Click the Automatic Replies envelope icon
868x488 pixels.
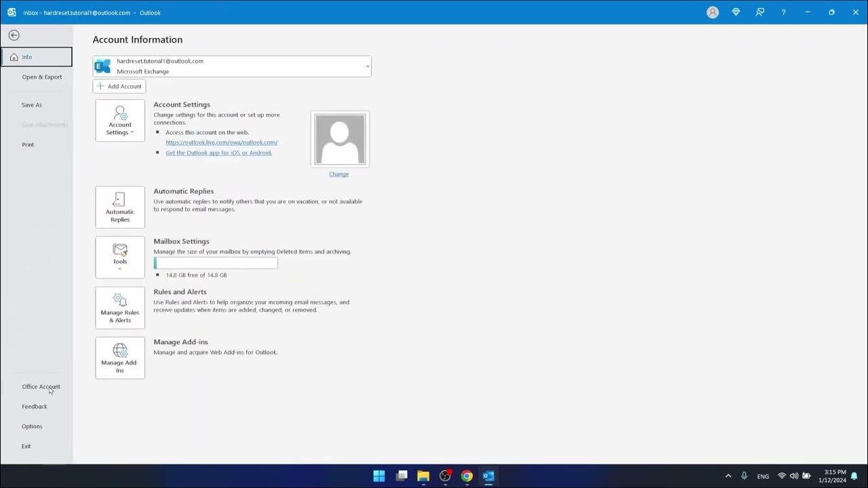[x=119, y=200]
